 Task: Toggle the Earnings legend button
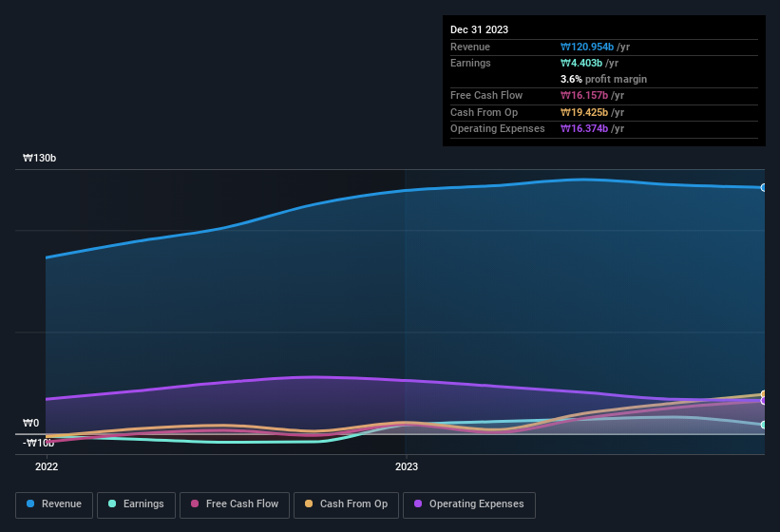point(136,504)
